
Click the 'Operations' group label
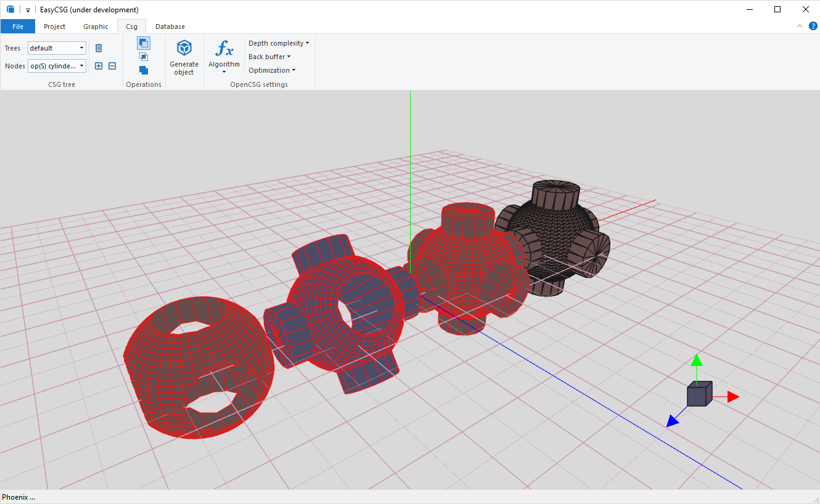click(144, 84)
